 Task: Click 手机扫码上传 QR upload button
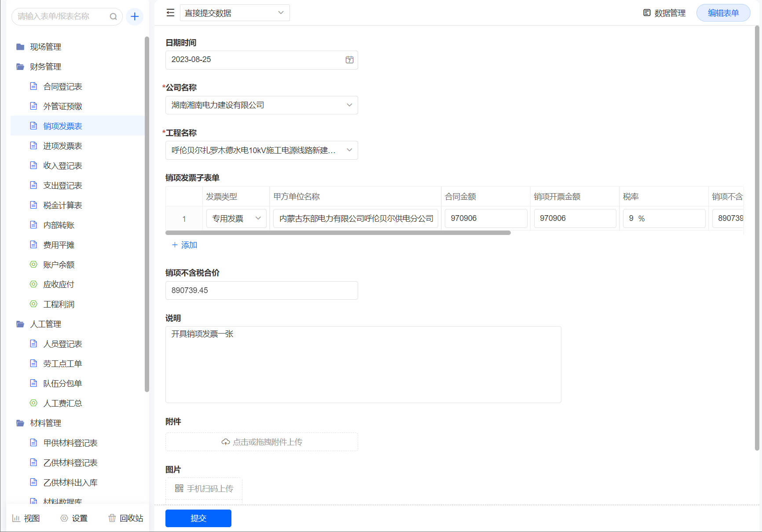pyautogui.click(x=204, y=488)
